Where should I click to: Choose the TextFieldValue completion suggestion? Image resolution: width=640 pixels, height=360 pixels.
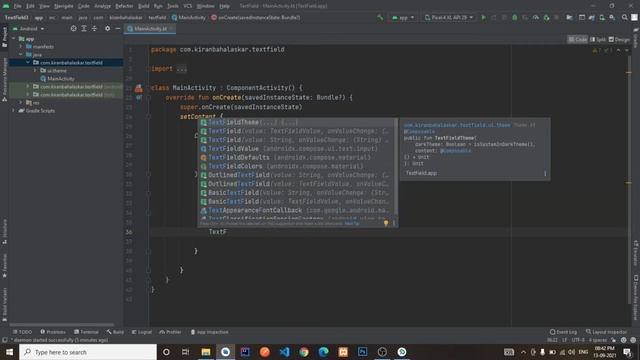[x=297, y=149]
